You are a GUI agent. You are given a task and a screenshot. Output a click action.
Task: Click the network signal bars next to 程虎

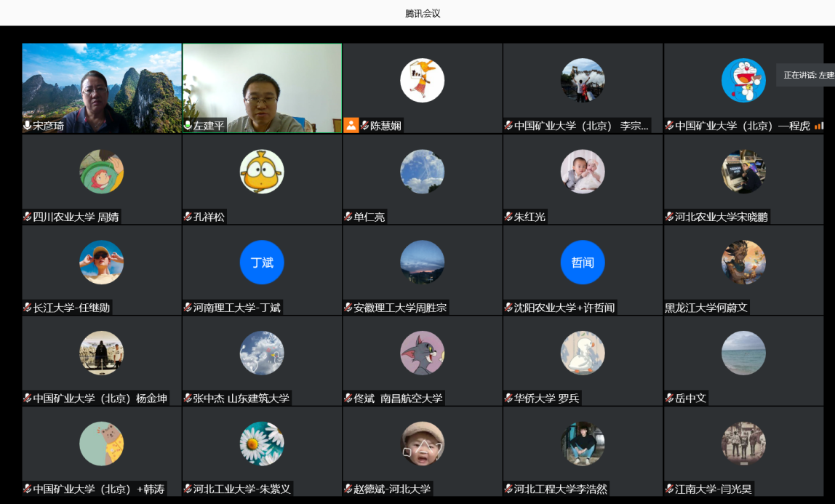[819, 126]
